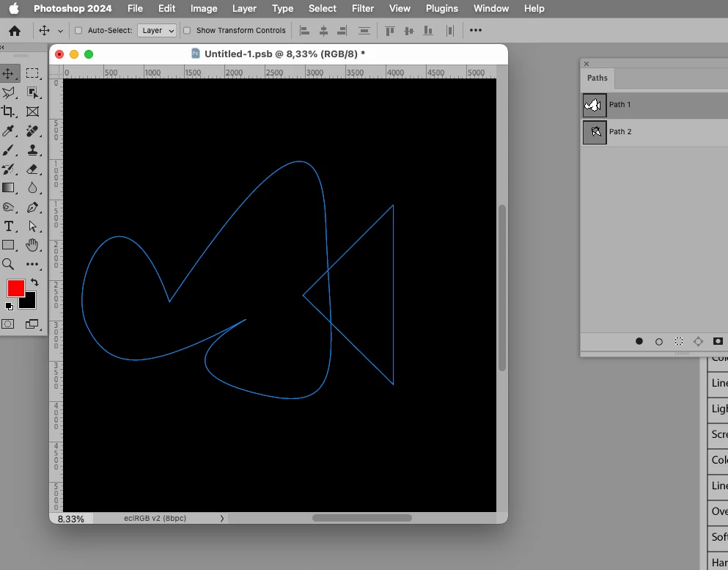Select the Frame tool
The height and width of the screenshot is (570, 728).
pos(32,112)
